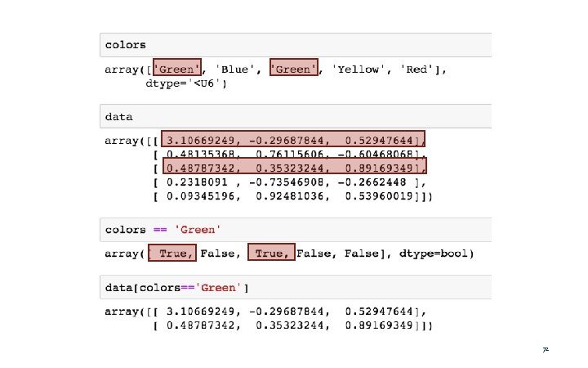Click 3.10669249 in the data[colors=='Green'] output
This screenshot has height=368, width=588.
point(200,312)
